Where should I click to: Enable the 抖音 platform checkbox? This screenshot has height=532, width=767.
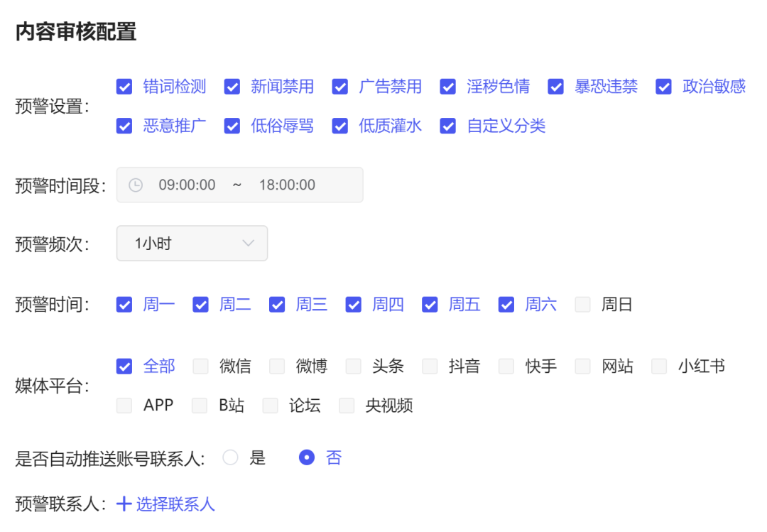coord(430,366)
